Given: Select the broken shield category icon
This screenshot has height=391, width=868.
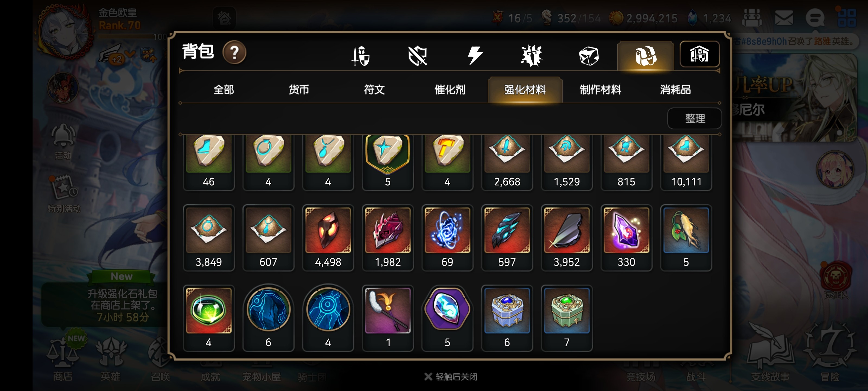Looking at the screenshot, I should (417, 56).
